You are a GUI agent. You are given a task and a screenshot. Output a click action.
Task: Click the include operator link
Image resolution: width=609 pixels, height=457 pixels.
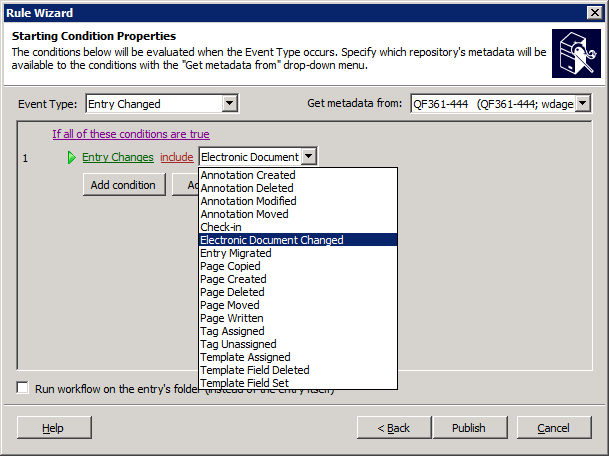tap(177, 157)
